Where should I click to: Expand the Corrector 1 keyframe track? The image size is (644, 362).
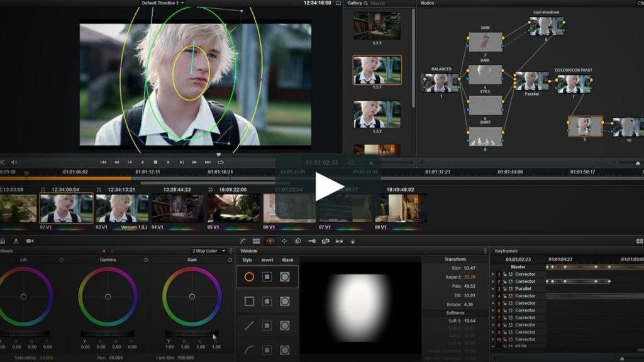coord(492,274)
